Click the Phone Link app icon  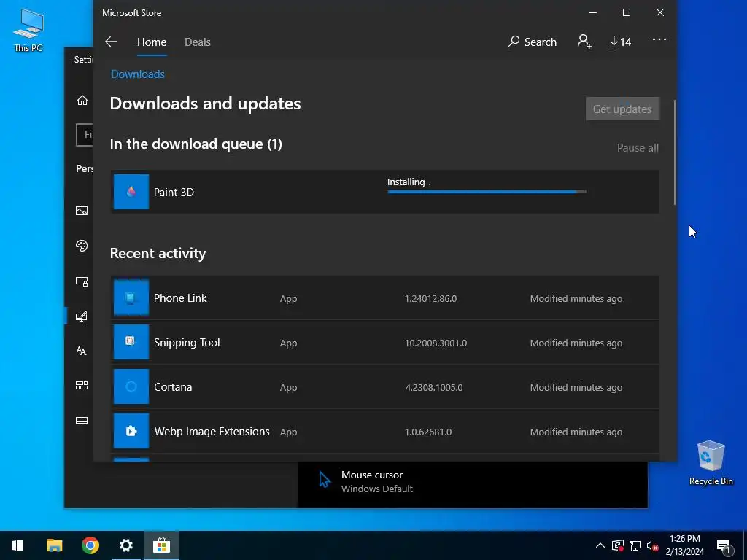131,298
